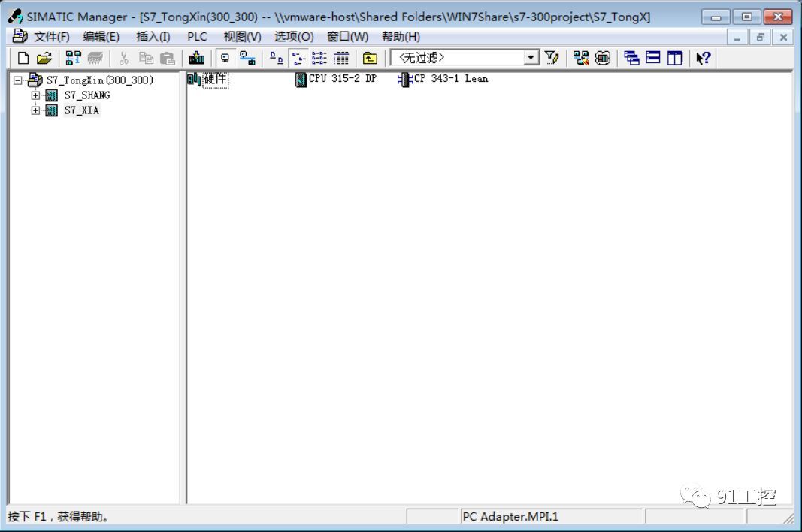Open Accessible Nodes from the toolbar
The width and height of the screenshot is (802, 532).
pos(73,58)
